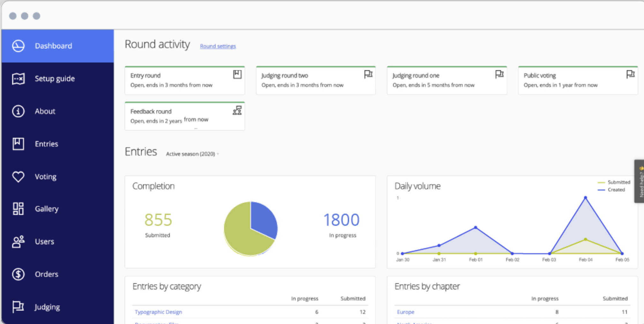This screenshot has width=644, height=324.
Task: Open Judging from the sidebar
Action: point(57,307)
